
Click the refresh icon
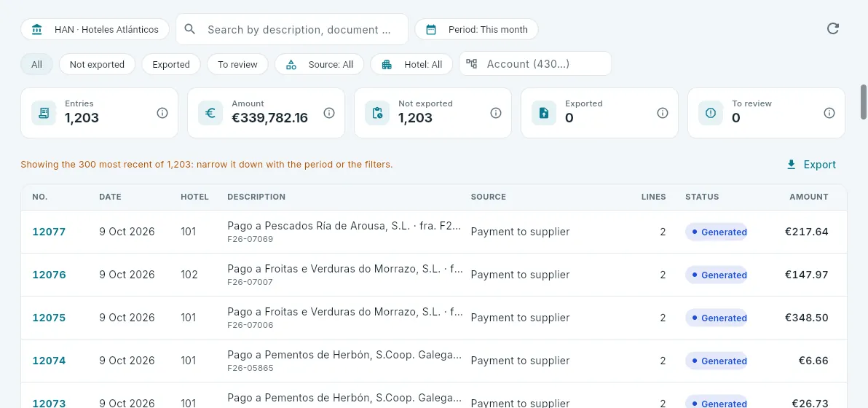click(x=832, y=29)
